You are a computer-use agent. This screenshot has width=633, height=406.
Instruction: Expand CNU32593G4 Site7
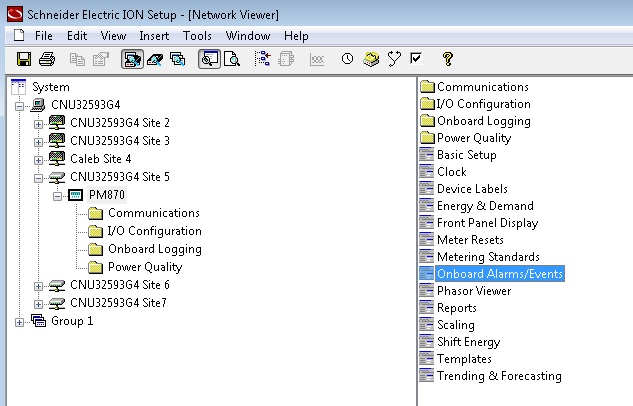click(38, 304)
